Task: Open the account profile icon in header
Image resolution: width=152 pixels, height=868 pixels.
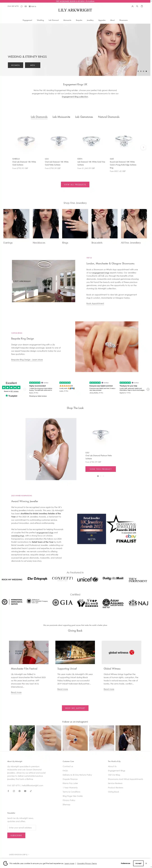Action: pyautogui.click(x=133, y=6)
